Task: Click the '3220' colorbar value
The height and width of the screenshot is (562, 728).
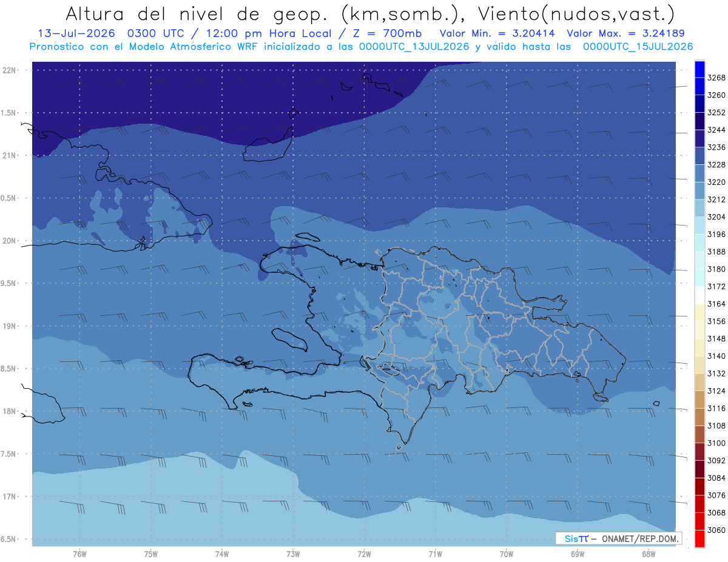Action: [716, 182]
